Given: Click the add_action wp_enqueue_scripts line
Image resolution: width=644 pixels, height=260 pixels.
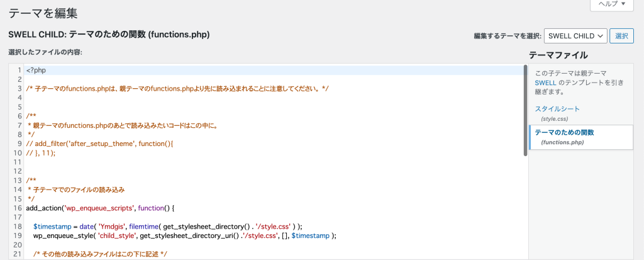Looking at the screenshot, I should coord(101,208).
